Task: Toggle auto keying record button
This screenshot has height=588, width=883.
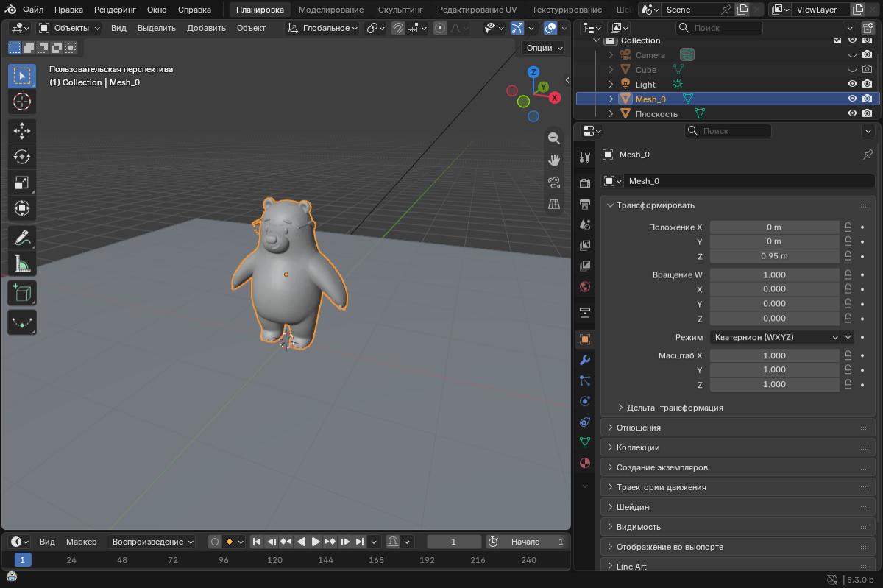Action: 214,542
